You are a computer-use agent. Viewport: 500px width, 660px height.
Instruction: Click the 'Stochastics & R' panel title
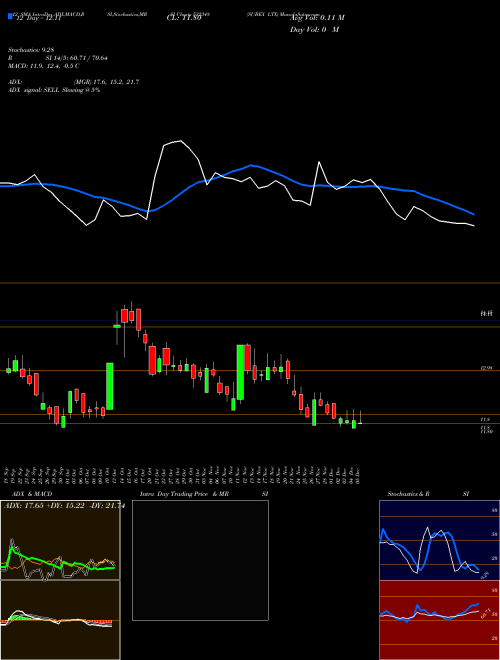(409, 494)
